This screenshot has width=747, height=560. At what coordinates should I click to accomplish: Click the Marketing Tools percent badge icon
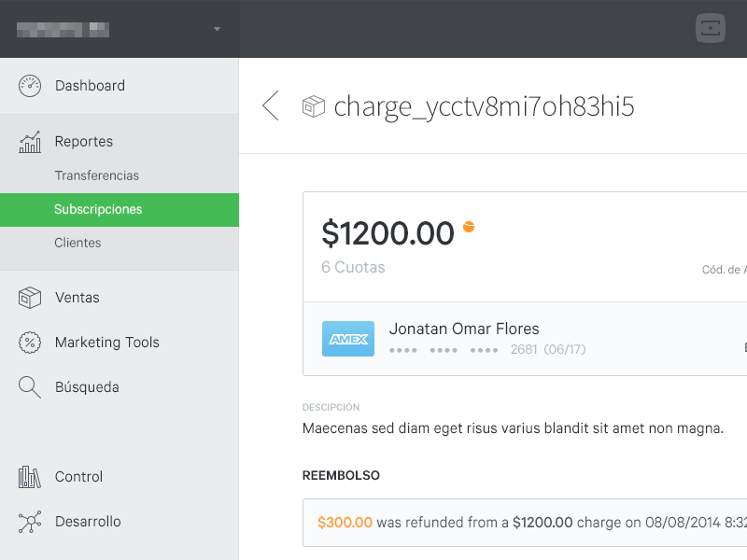click(30, 343)
